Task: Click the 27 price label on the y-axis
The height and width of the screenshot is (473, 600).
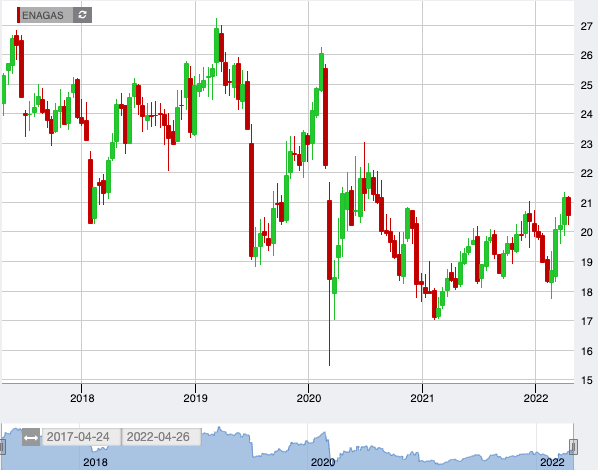Action: pos(586,26)
